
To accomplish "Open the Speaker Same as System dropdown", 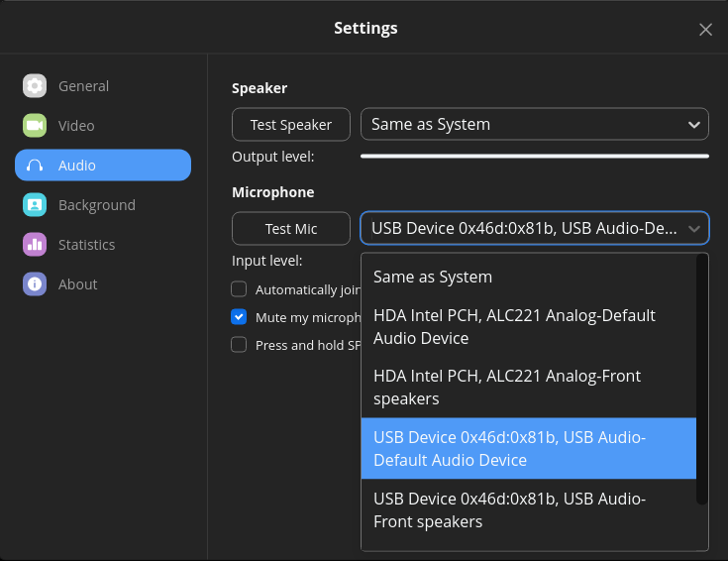I will (x=534, y=124).
